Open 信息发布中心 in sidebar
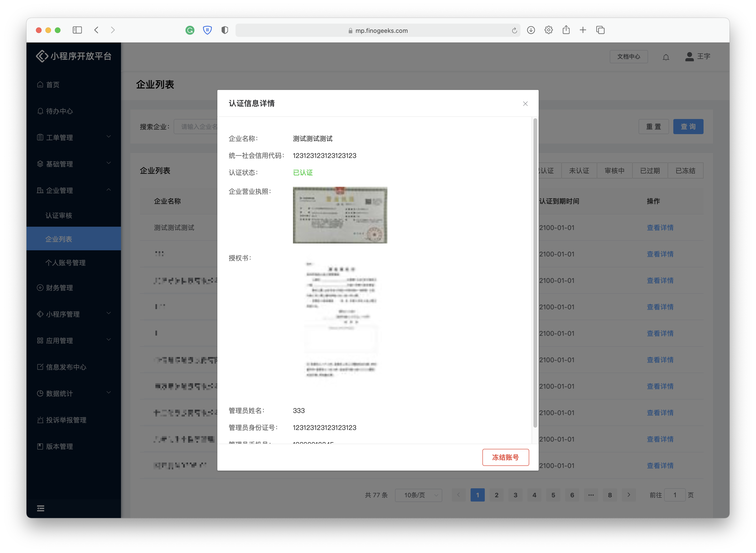The width and height of the screenshot is (756, 553). point(73,367)
